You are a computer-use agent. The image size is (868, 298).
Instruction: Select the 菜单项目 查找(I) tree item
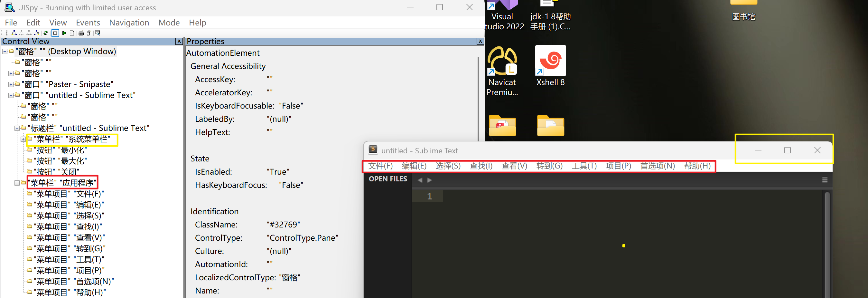pyautogui.click(x=68, y=227)
